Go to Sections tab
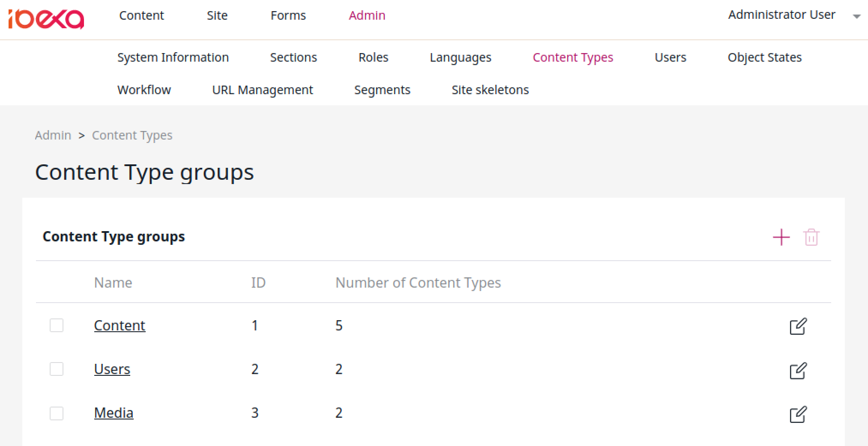This screenshot has width=868, height=446. pyautogui.click(x=293, y=57)
